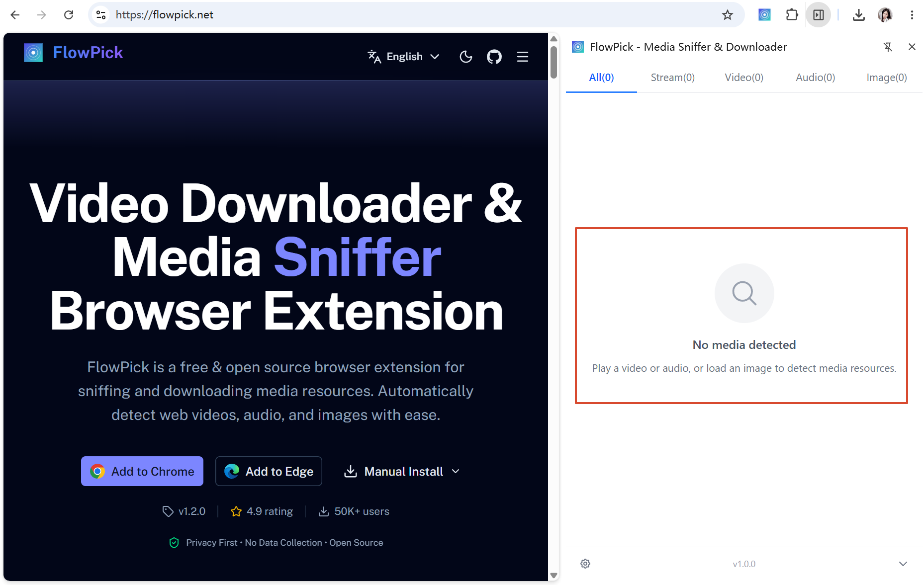Click the v1.0.0 version label
Viewport: 924px width, 585px height.
tap(744, 564)
